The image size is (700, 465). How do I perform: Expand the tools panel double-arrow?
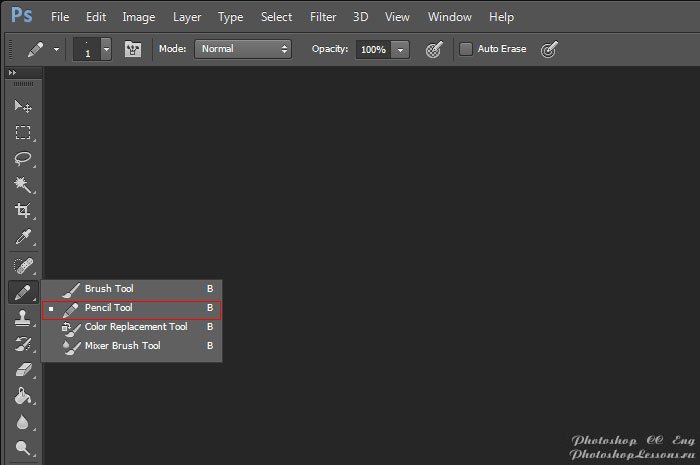coord(12,73)
